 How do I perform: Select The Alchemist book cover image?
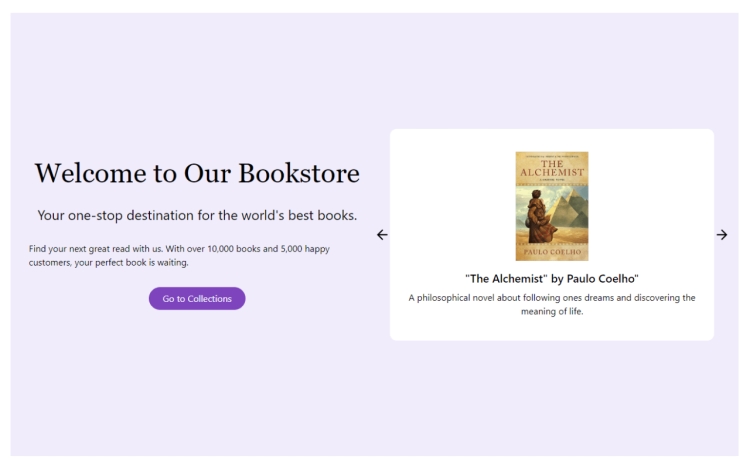click(x=552, y=206)
